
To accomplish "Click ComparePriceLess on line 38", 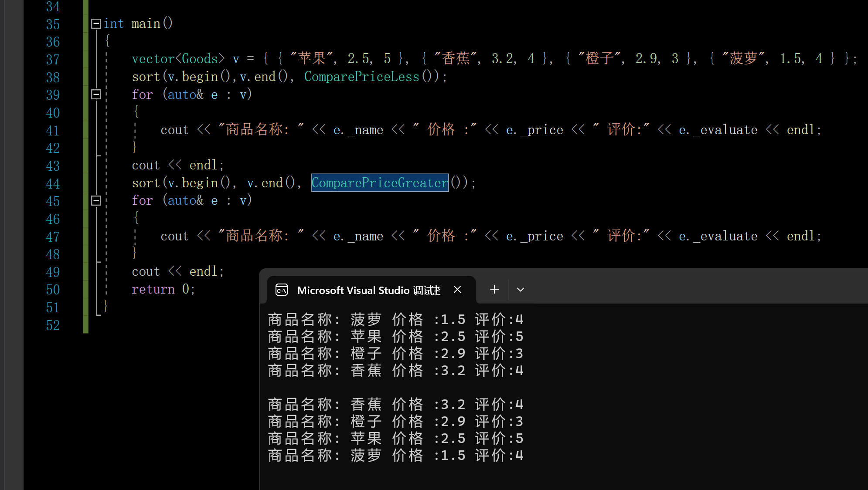I will (361, 77).
